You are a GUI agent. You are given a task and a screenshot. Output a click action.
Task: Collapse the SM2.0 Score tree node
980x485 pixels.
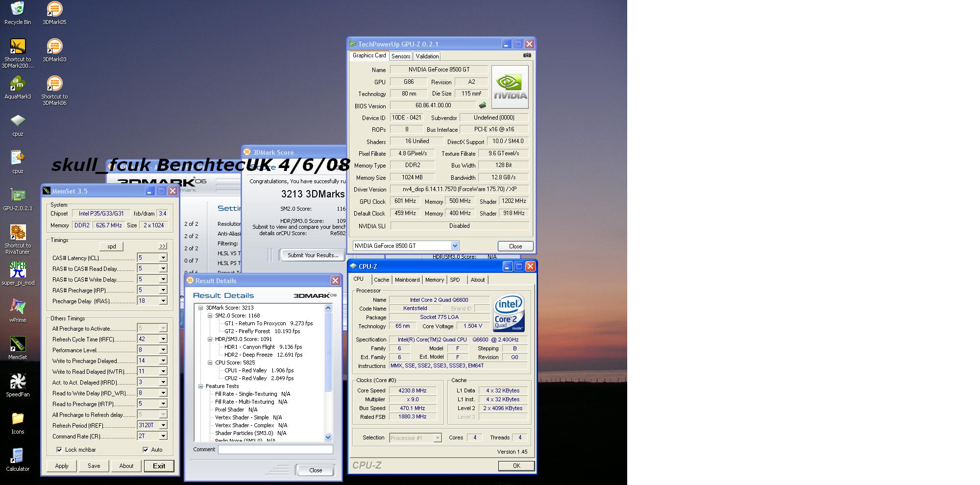pyautogui.click(x=210, y=316)
